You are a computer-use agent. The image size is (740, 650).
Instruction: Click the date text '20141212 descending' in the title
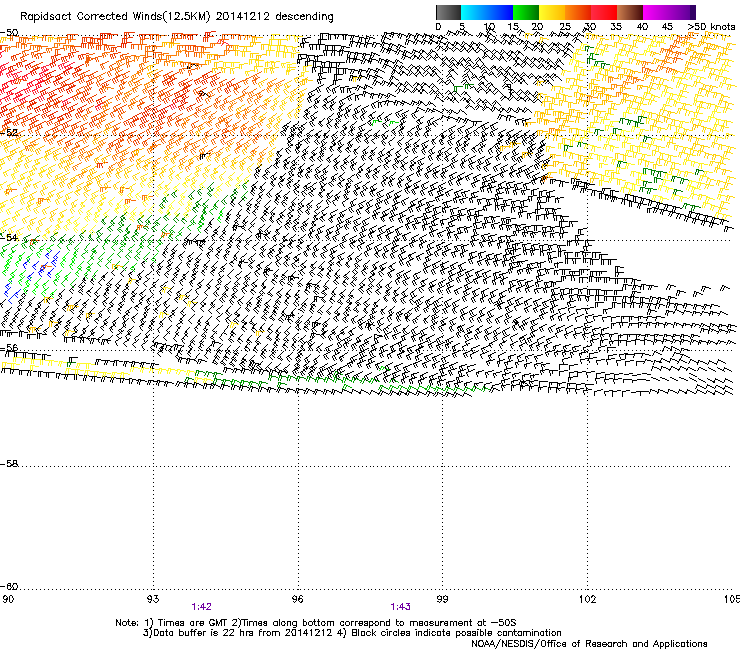tap(274, 17)
